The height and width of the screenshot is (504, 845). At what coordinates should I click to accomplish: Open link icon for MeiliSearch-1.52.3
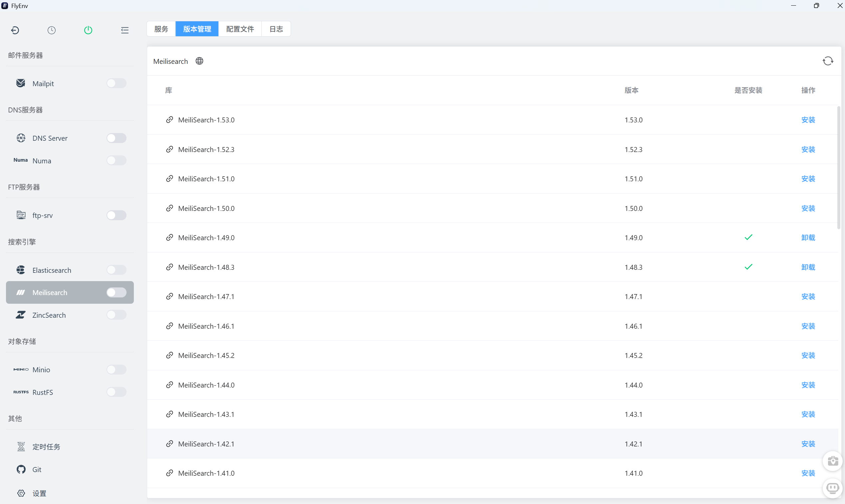click(x=169, y=149)
